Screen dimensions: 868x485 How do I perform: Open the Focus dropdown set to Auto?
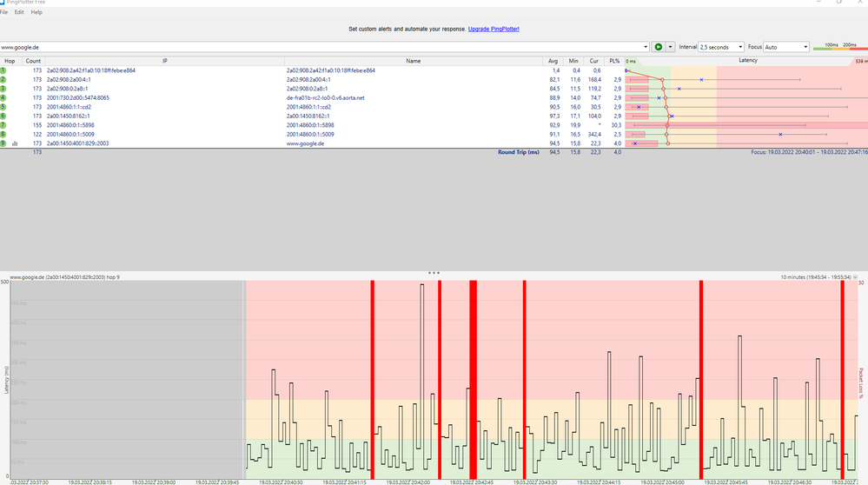point(786,47)
